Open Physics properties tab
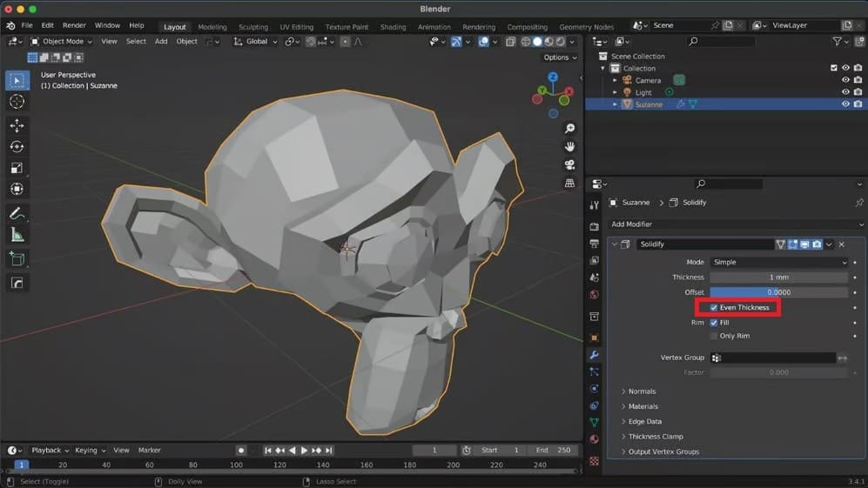The height and width of the screenshot is (488, 868). 594,389
